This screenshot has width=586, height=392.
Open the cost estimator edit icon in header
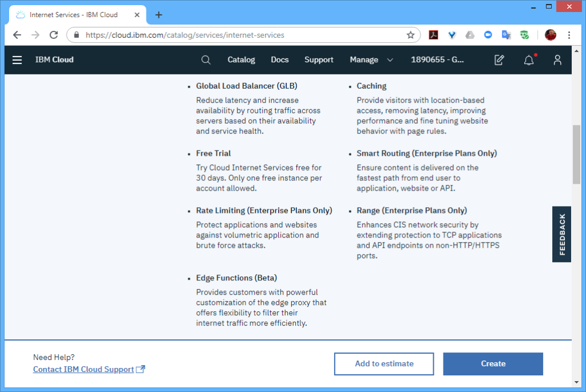[x=499, y=60]
